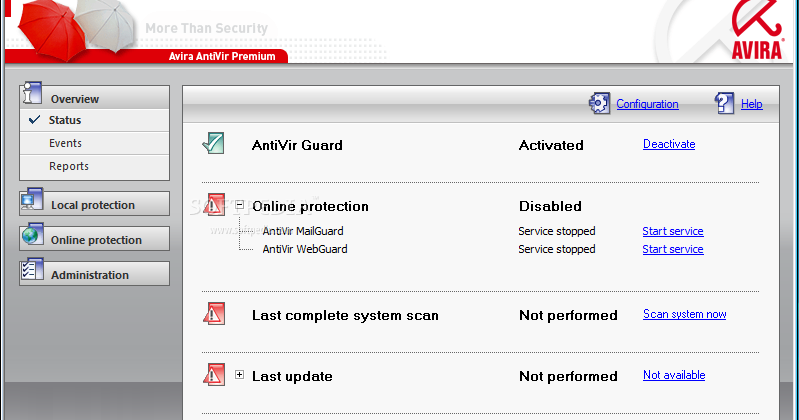Click the Activated status text
Image resolution: width=799 pixels, height=420 pixels.
(x=551, y=145)
